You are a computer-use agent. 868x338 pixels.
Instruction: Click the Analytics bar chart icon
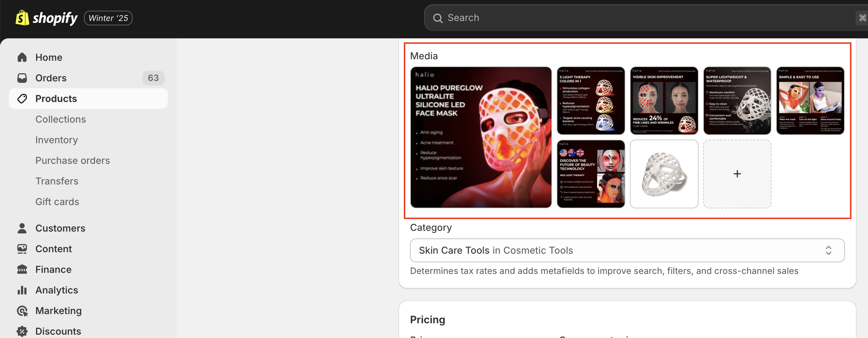coord(22,290)
